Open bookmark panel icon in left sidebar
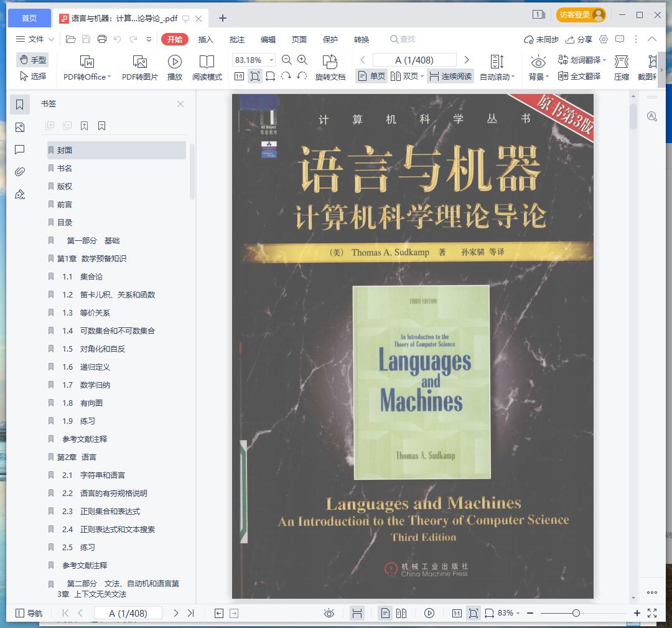 (x=20, y=105)
